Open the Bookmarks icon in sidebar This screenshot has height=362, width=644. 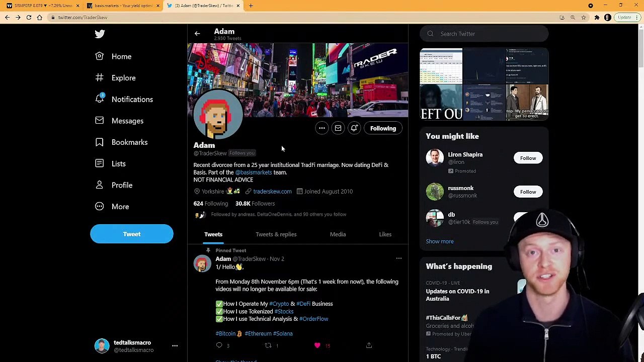100,142
